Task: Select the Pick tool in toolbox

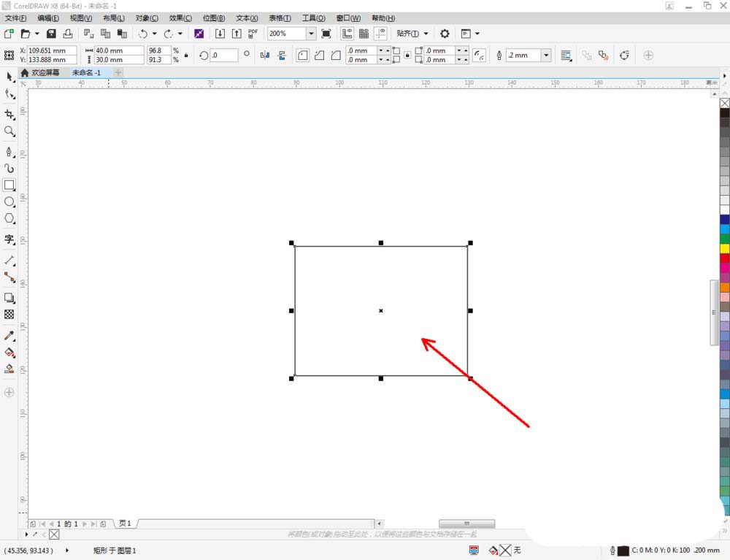Action: [9, 77]
